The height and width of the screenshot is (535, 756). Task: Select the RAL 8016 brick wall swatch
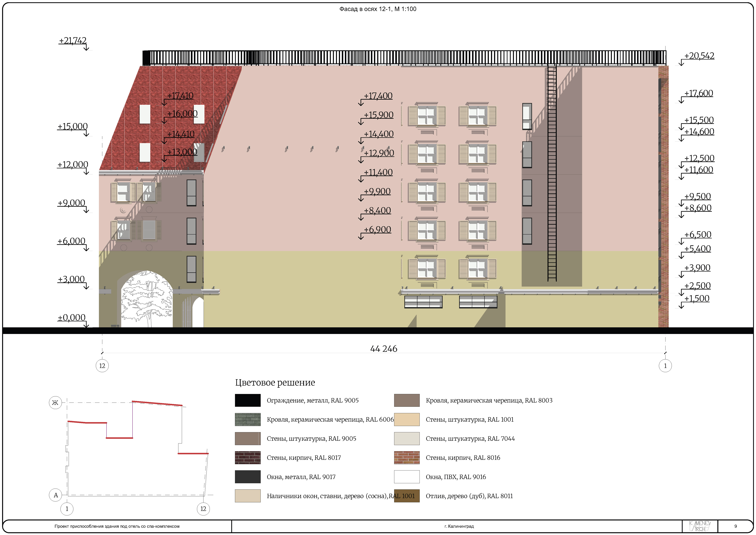(x=407, y=458)
